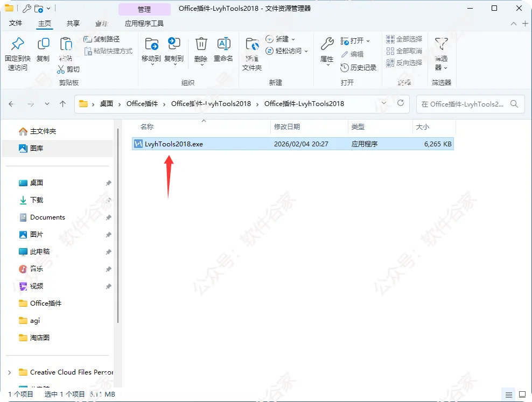Open Properties from the ribbon

tap(327, 51)
